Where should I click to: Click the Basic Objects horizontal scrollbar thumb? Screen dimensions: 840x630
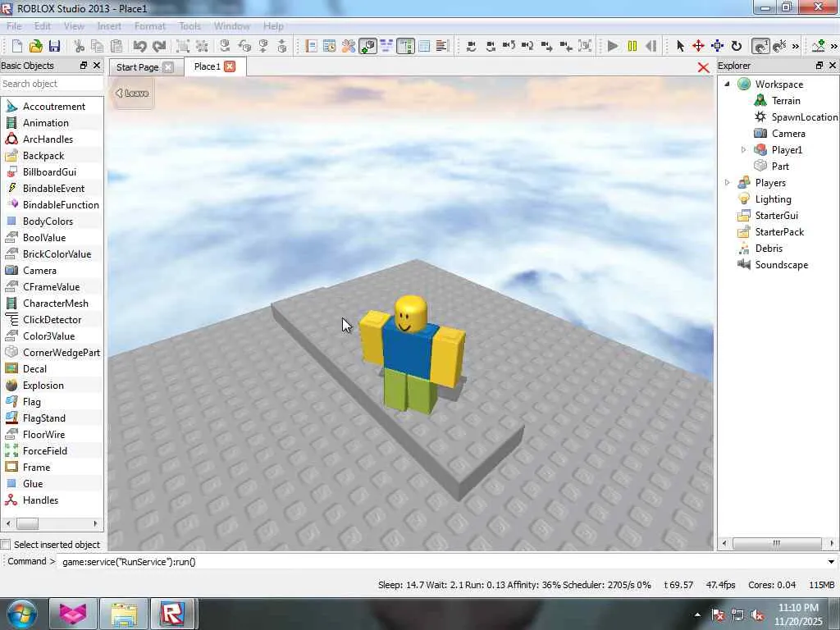tap(27, 523)
